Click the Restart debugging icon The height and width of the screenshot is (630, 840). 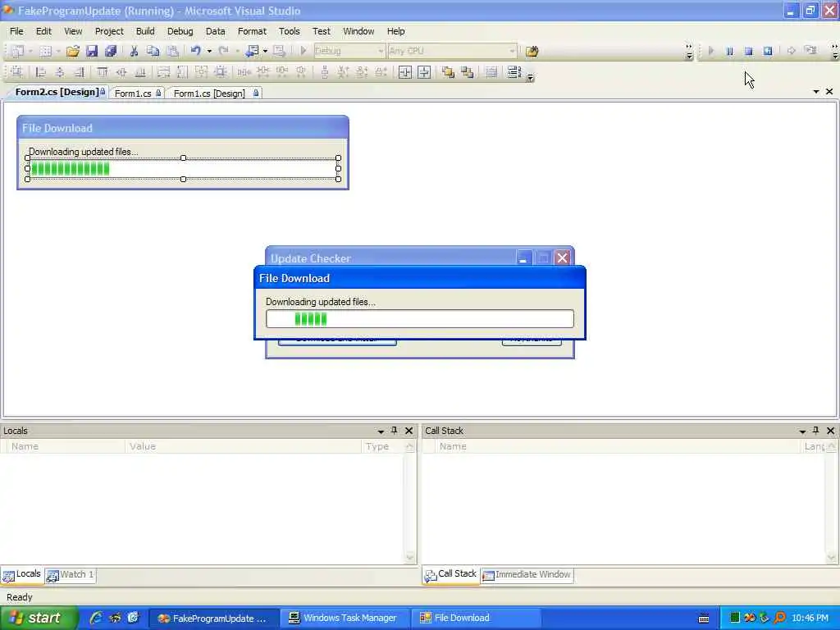pyautogui.click(x=768, y=51)
